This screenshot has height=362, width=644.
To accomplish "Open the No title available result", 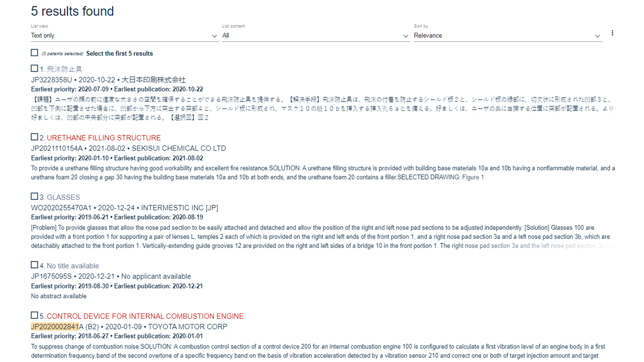I will coord(73,266).
